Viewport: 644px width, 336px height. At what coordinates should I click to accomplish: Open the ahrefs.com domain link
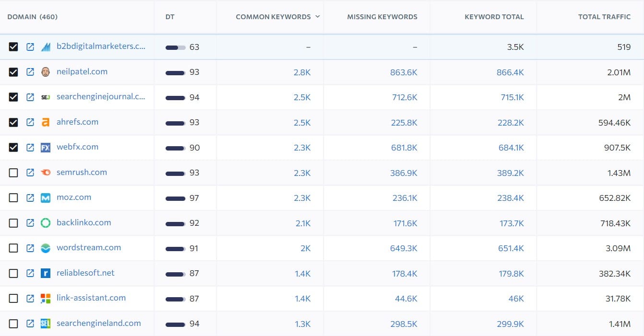pos(78,122)
